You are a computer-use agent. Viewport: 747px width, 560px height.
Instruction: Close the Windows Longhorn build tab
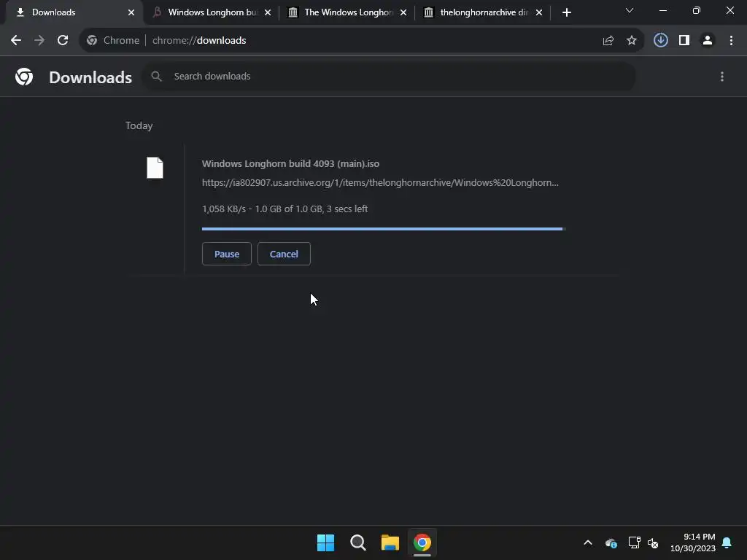(x=268, y=12)
